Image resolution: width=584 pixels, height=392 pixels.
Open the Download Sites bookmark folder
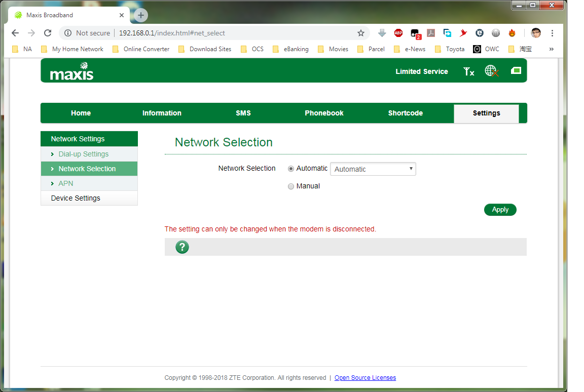pos(205,49)
